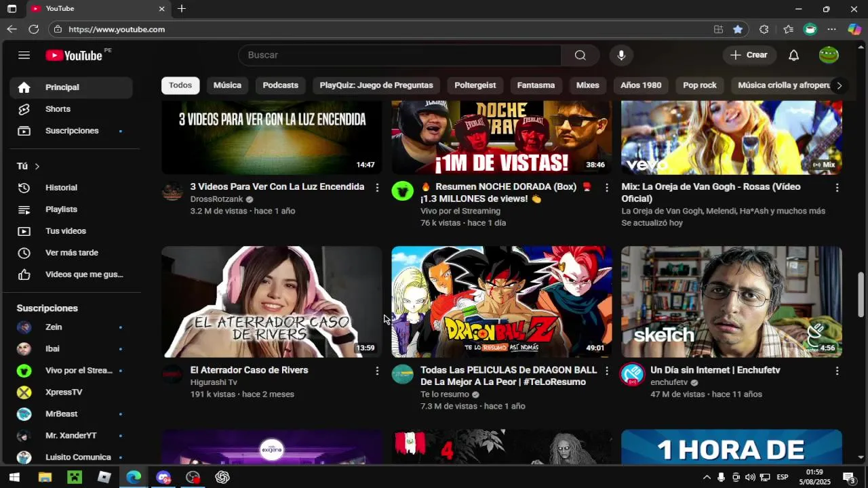Click the search magnifier button
Viewport: 868px width, 488px height.
point(580,55)
